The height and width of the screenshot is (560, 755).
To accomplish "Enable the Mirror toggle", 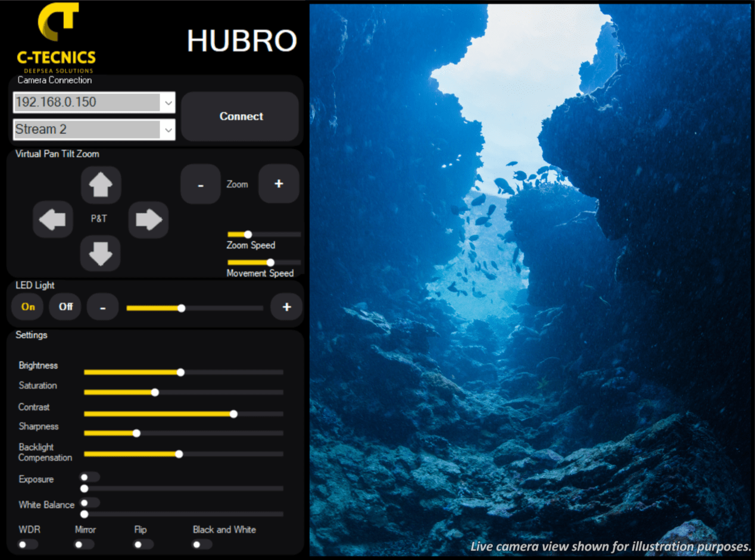I will tap(84, 544).
